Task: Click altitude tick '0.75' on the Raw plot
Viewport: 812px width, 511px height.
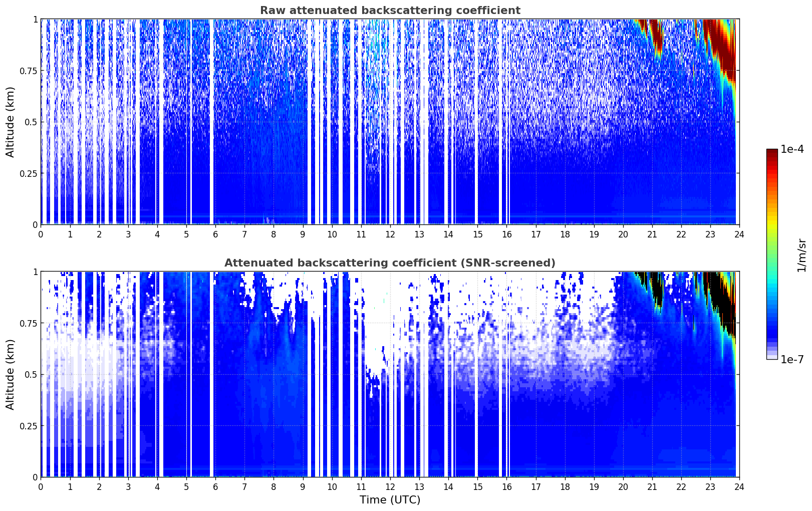Action: coord(29,71)
